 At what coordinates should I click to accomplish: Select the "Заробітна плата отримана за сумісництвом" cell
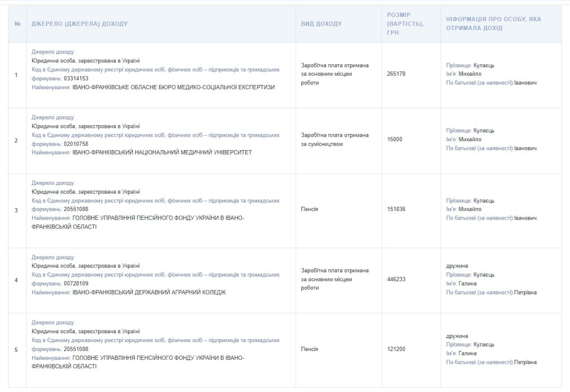coord(334,139)
